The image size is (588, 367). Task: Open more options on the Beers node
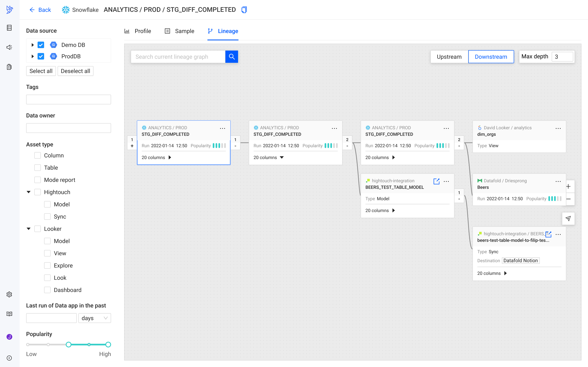click(x=558, y=181)
